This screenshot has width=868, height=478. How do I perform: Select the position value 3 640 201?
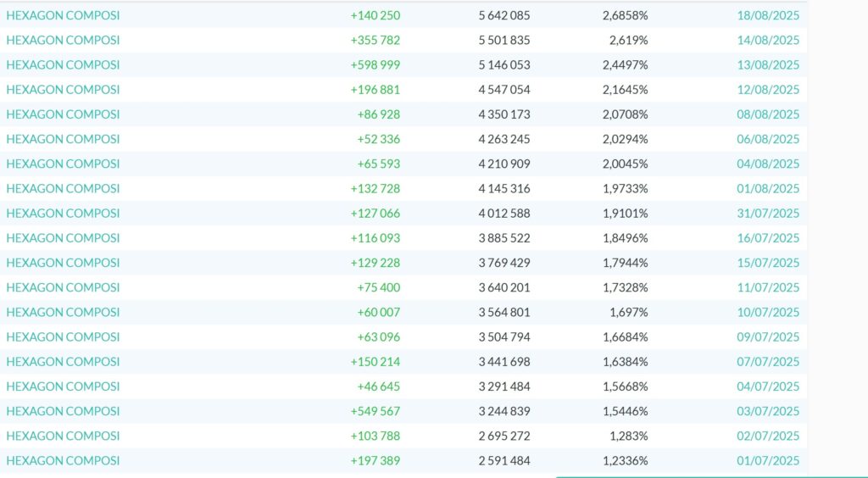point(504,287)
